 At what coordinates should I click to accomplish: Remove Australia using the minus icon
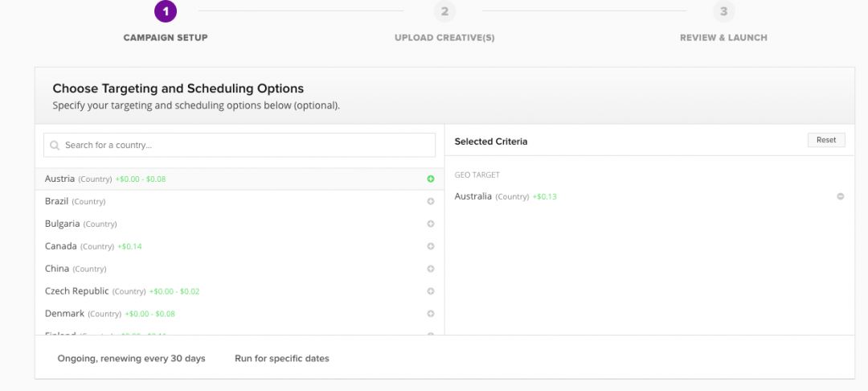pyautogui.click(x=841, y=196)
